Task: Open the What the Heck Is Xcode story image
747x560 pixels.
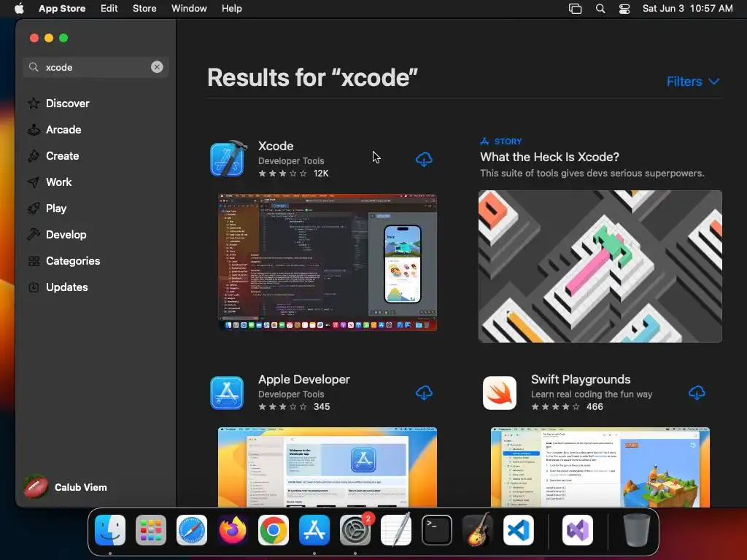Action: click(600, 266)
